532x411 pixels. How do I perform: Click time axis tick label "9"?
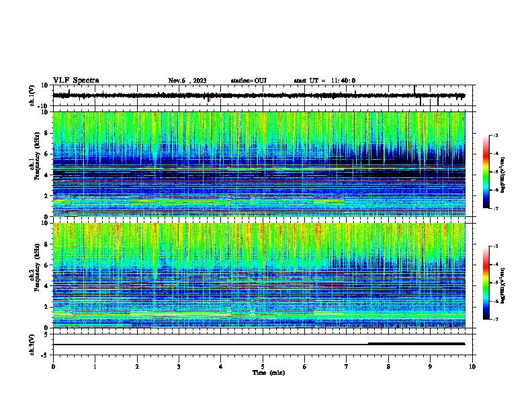[x=430, y=367]
